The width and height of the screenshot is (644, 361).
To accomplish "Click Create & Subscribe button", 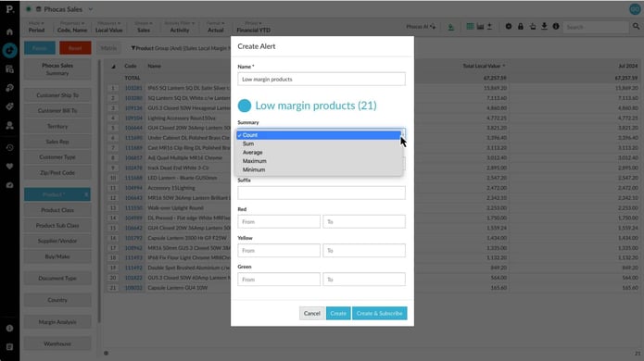I will pyautogui.click(x=380, y=313).
